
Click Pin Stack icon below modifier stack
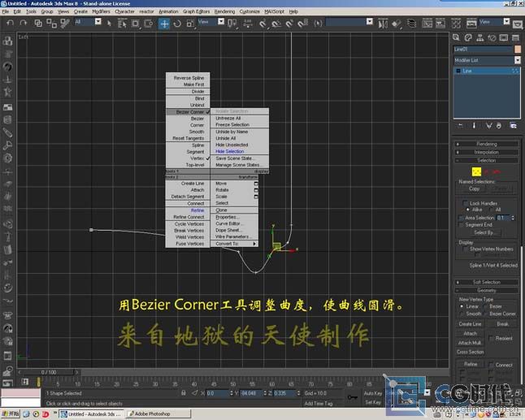460,125
